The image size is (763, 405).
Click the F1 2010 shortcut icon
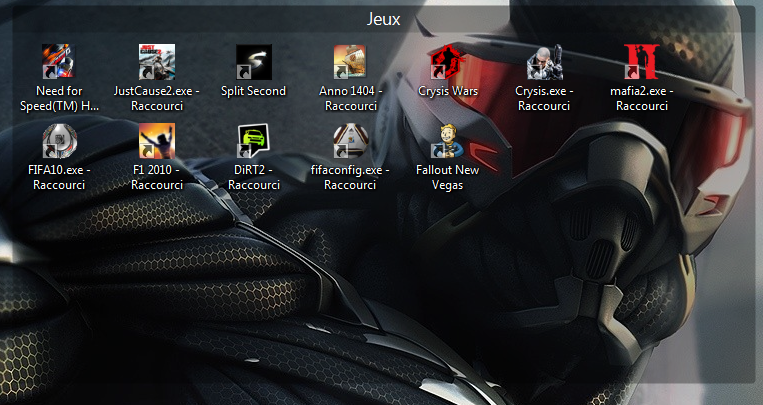pyautogui.click(x=157, y=141)
